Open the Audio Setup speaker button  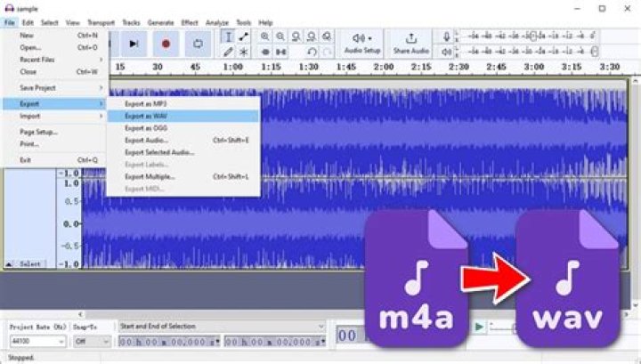(362, 42)
